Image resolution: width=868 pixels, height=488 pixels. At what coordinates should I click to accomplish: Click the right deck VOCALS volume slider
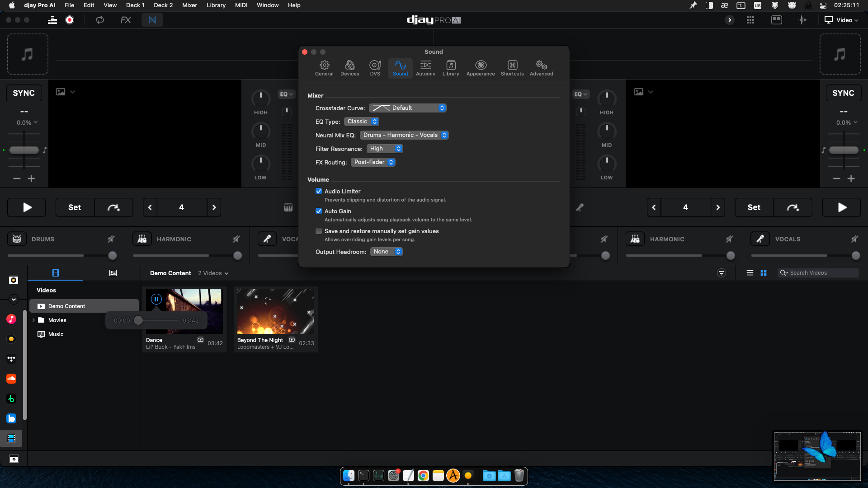click(806, 256)
